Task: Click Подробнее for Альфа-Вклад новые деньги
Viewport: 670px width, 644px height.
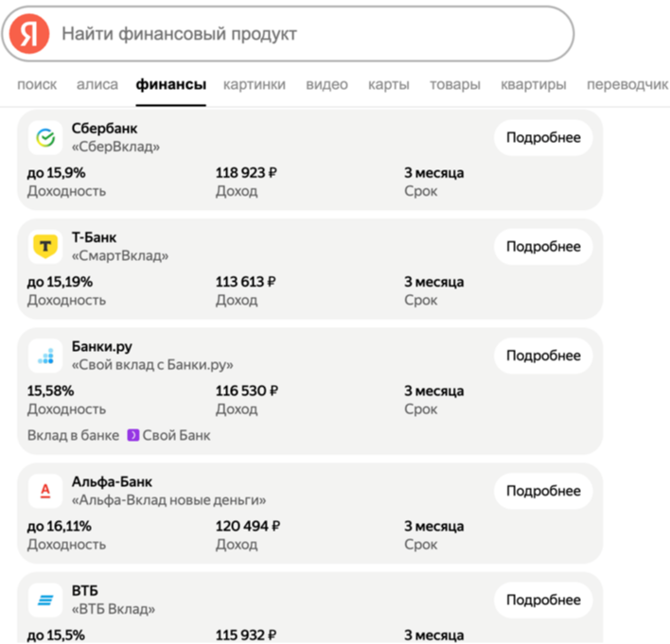Action: [543, 491]
